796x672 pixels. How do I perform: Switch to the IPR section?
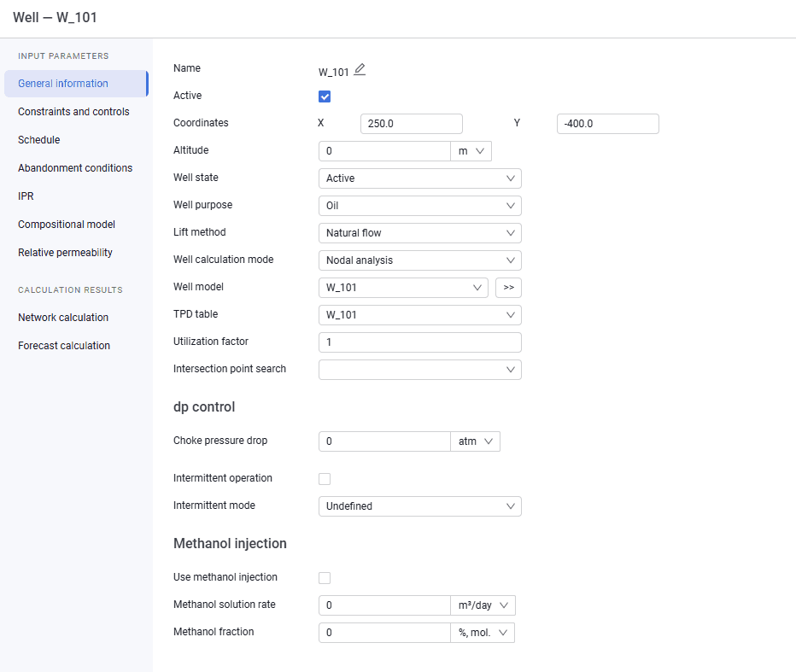[26, 196]
